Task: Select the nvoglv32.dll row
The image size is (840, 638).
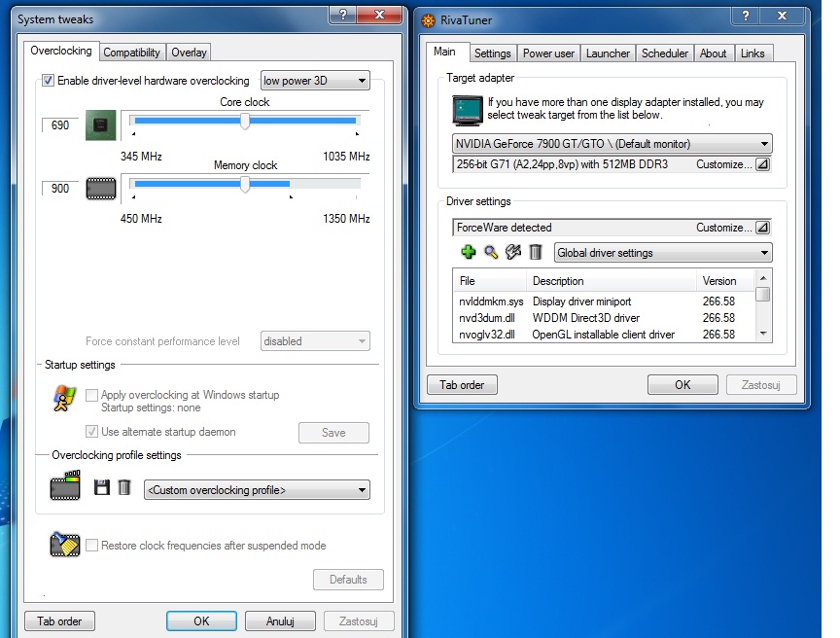Action: [605, 335]
